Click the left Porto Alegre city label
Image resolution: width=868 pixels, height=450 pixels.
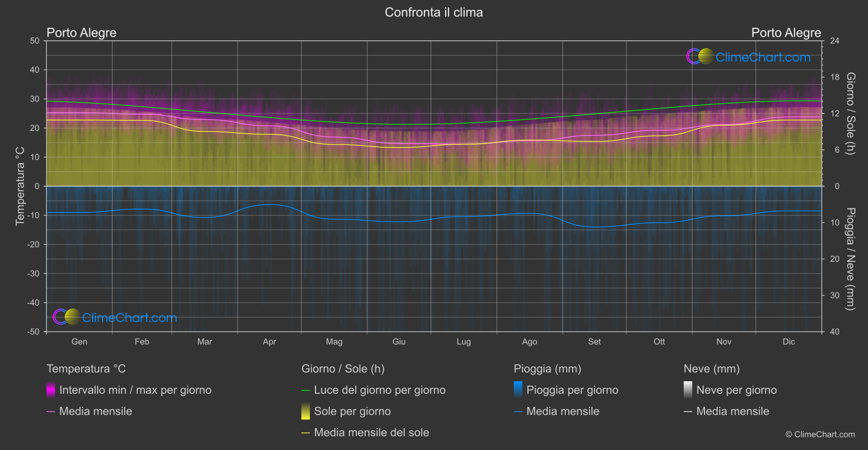82,33
